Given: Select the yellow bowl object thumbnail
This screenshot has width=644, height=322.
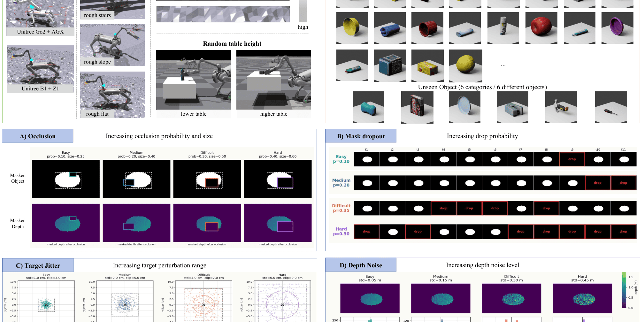Looking at the screenshot, I should coord(352,28).
